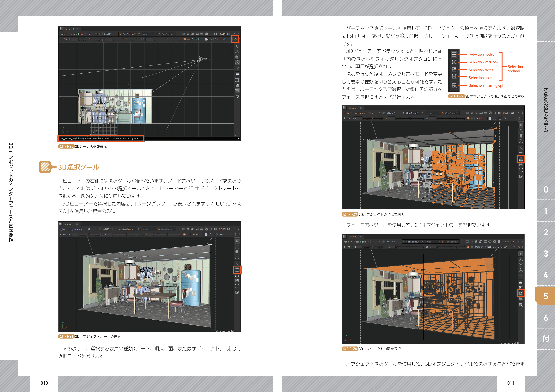
Task: Select the highlighted face selection tool icon
Action: [x=521, y=293]
